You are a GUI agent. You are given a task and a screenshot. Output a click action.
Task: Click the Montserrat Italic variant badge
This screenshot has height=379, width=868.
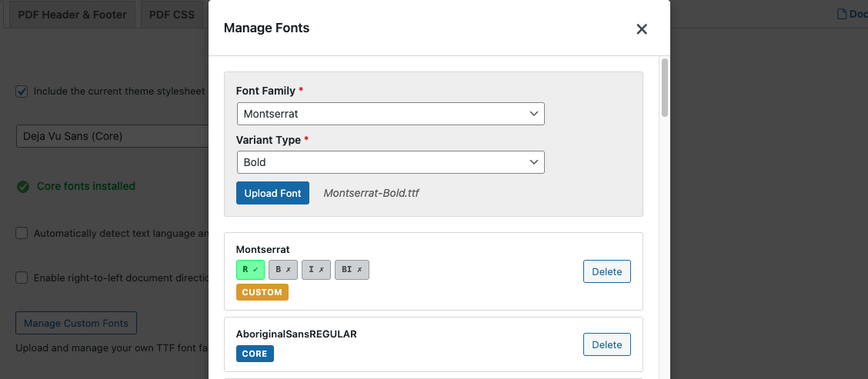click(315, 270)
